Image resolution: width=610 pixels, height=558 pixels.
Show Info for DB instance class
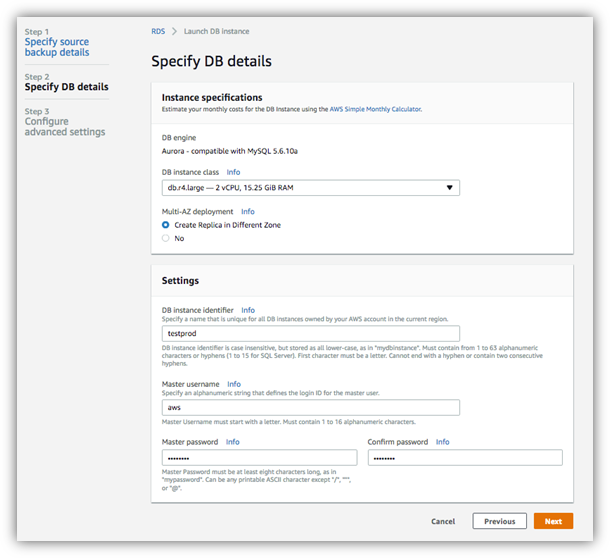point(233,172)
